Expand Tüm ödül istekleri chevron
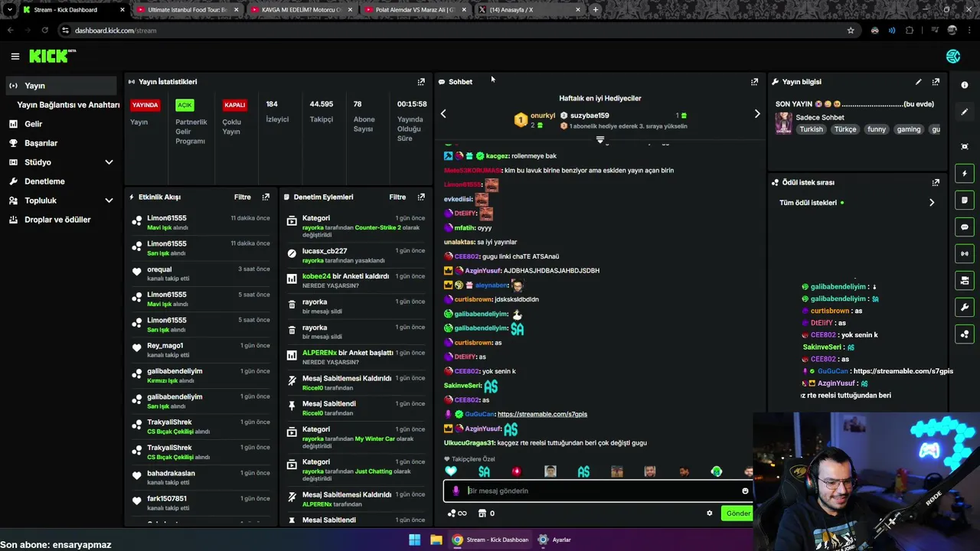 (x=932, y=203)
